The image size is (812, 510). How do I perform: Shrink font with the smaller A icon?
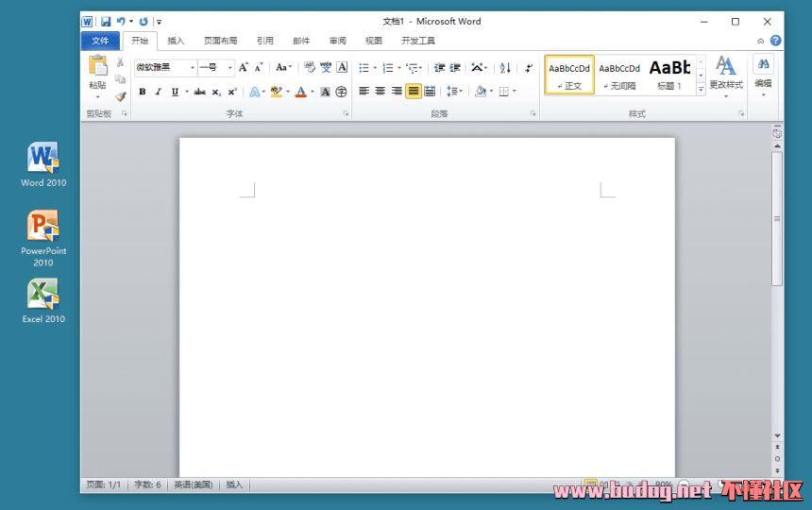click(259, 67)
